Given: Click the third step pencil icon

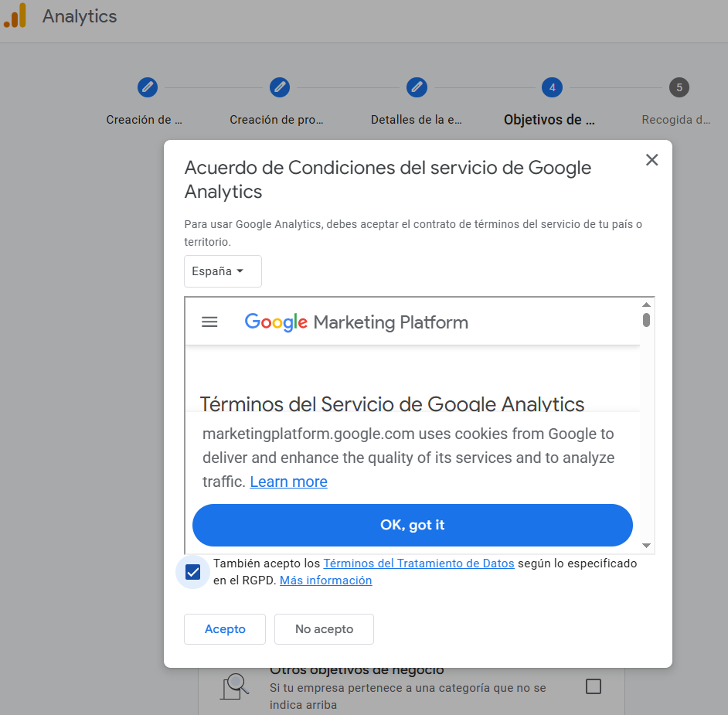Looking at the screenshot, I should click(x=417, y=87).
